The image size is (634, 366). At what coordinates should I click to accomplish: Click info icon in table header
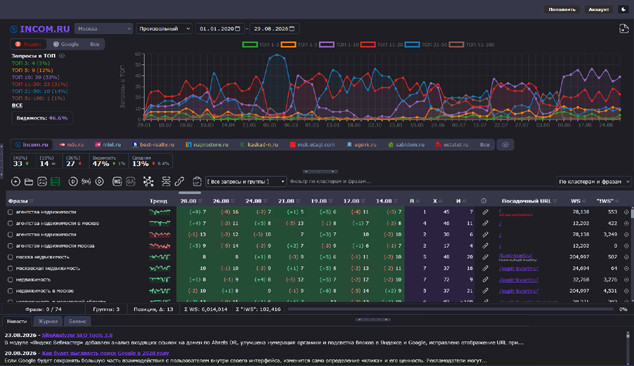484,201
